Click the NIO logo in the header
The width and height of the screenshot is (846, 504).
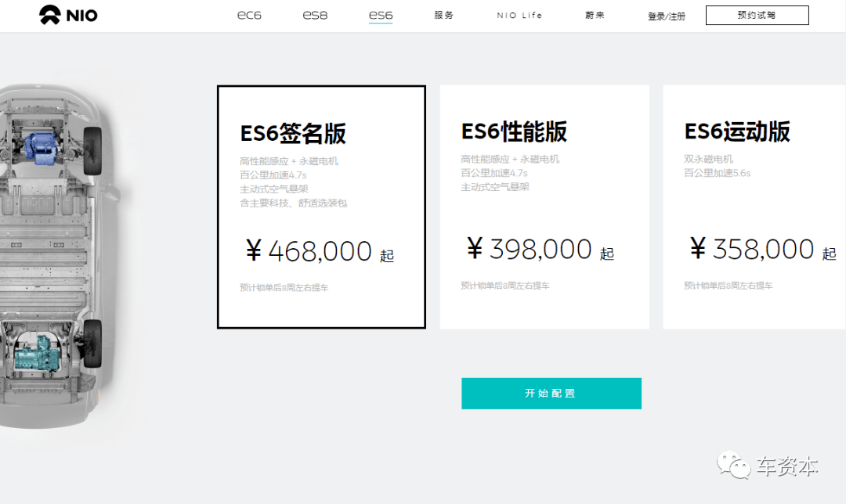(x=68, y=15)
